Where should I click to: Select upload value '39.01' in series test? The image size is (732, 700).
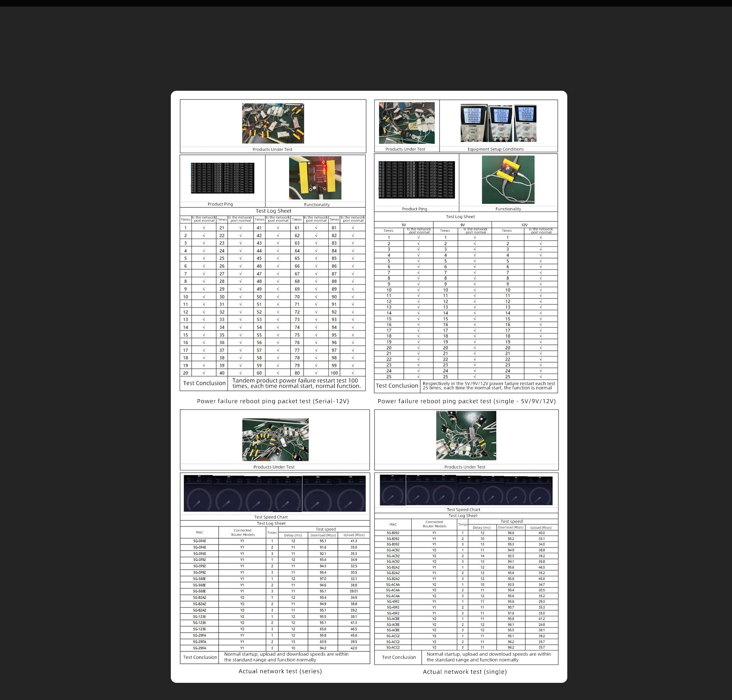[354, 591]
